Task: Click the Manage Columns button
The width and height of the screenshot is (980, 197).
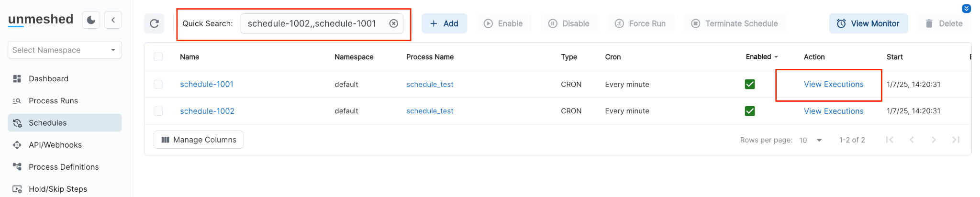Action: pyautogui.click(x=199, y=140)
